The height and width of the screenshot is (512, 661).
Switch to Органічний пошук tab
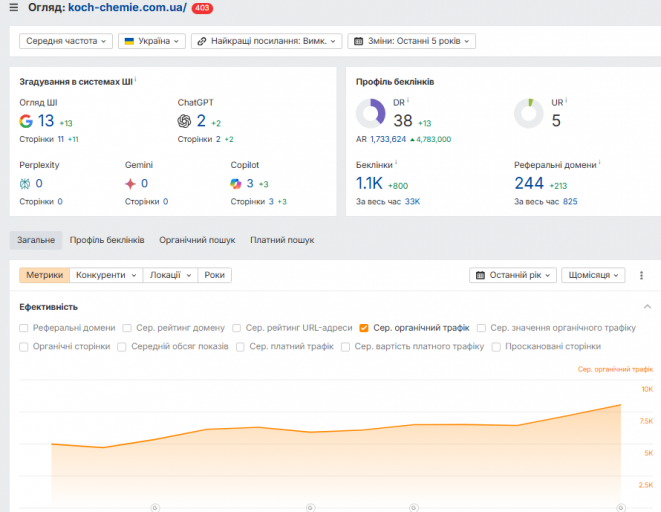click(x=197, y=240)
